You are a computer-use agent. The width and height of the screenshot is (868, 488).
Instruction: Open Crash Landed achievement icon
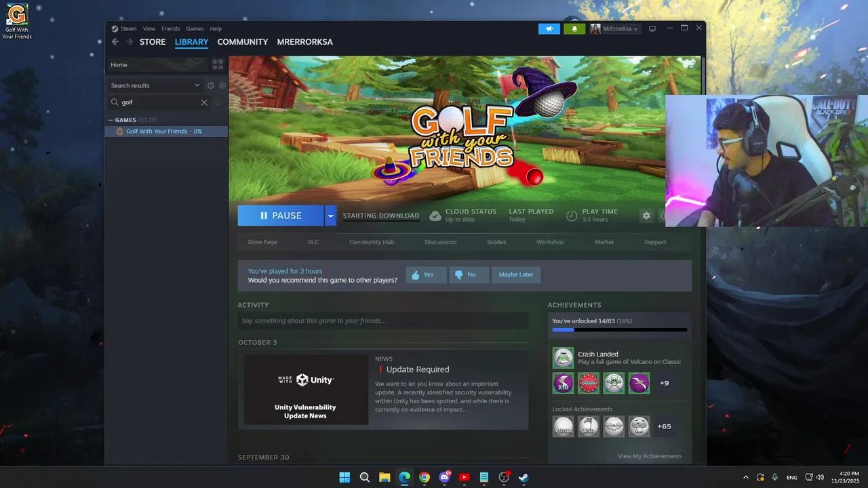563,358
